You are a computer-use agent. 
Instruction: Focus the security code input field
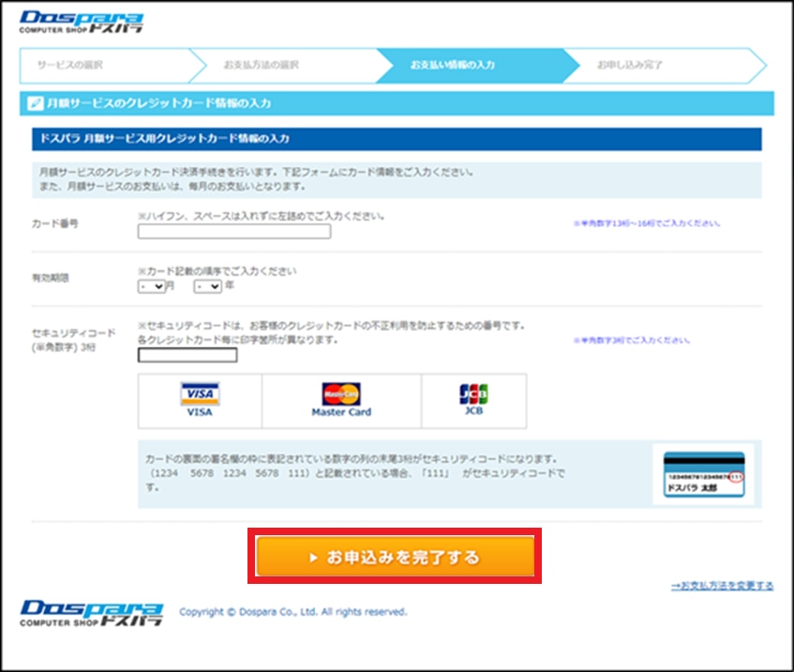(x=187, y=355)
